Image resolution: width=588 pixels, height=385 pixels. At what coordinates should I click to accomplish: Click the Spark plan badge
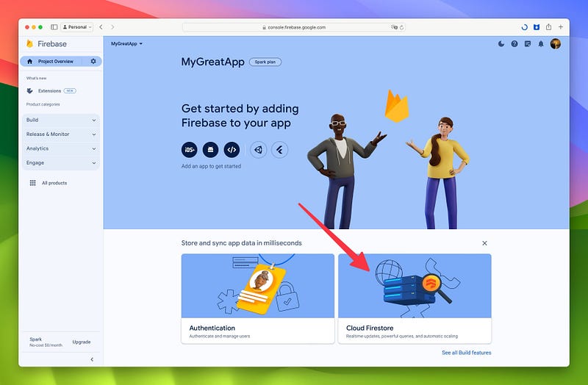(265, 62)
